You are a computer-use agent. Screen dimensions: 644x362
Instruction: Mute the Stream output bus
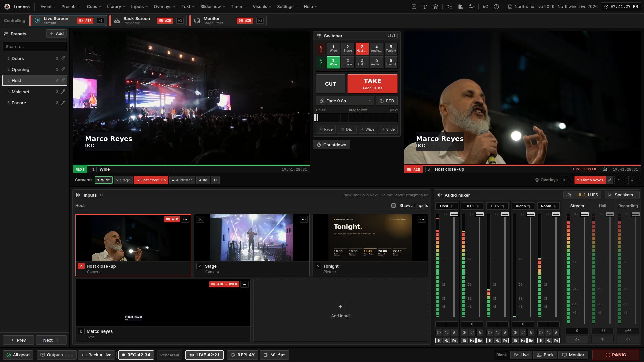[x=577, y=339]
